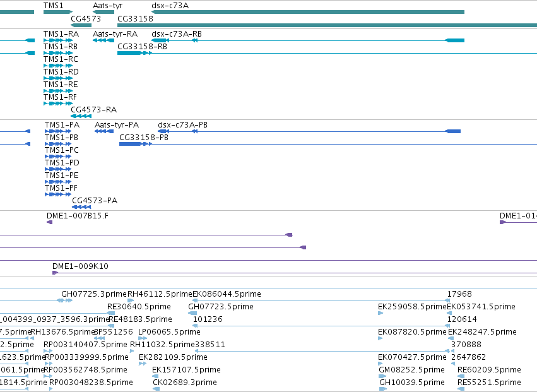The width and height of the screenshot is (537, 392).
Task: Click the EK282109.5prime EST label
Action: pos(173,358)
